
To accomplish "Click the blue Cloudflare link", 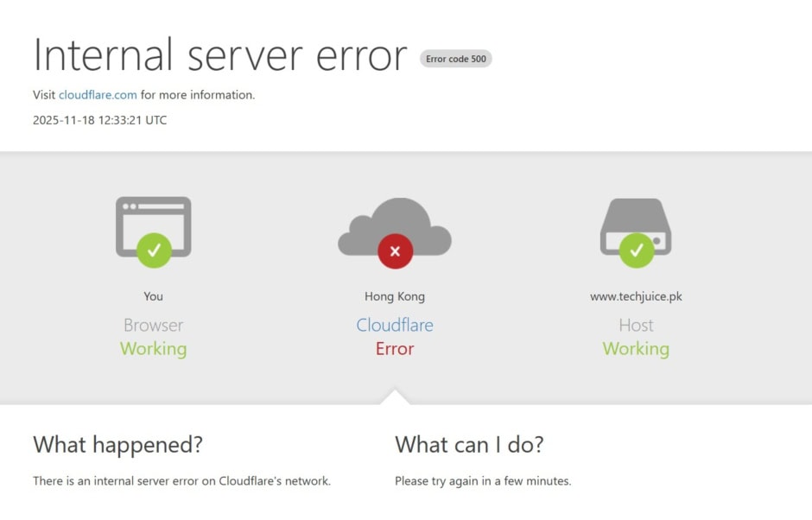I will 395,325.
